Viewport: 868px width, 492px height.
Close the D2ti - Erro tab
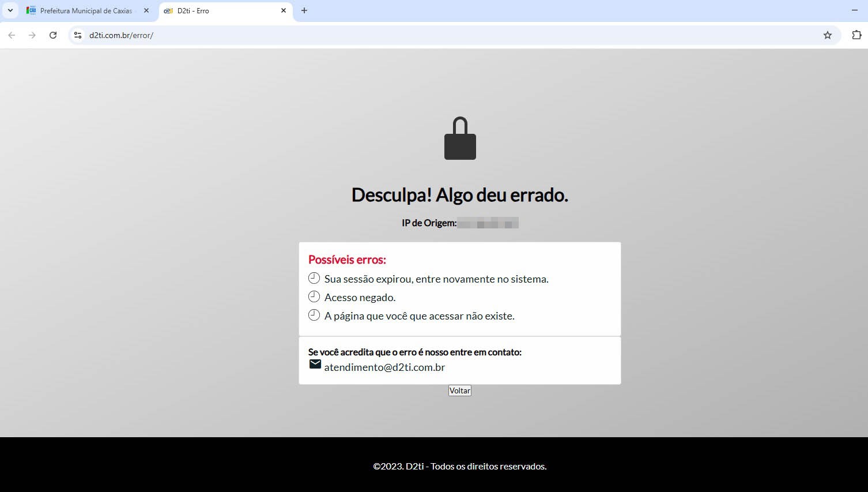284,10
